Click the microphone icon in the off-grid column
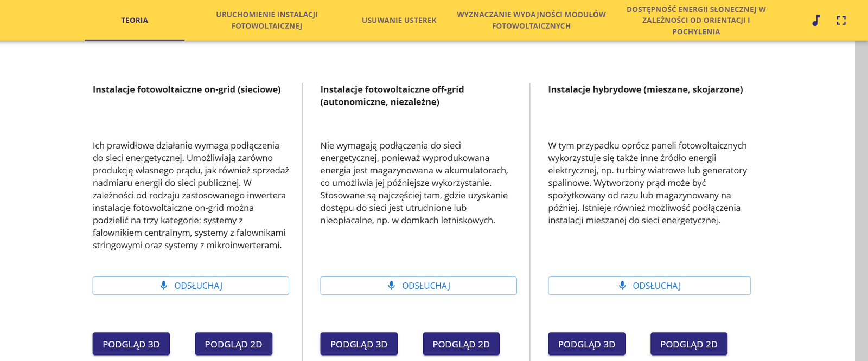868x361 pixels. click(x=392, y=286)
